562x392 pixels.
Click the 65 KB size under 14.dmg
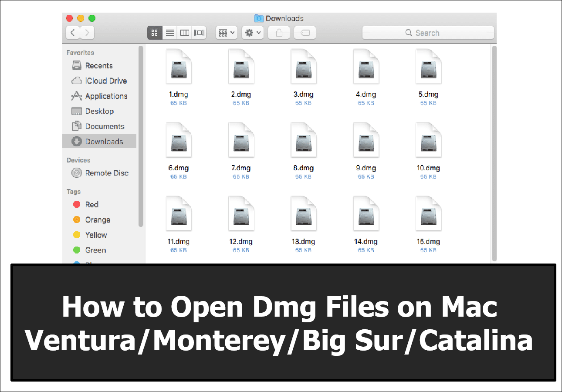pos(366,250)
